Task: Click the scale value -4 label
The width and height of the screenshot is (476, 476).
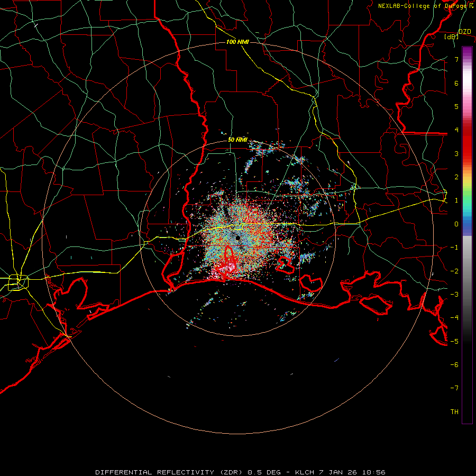Action: point(454,318)
